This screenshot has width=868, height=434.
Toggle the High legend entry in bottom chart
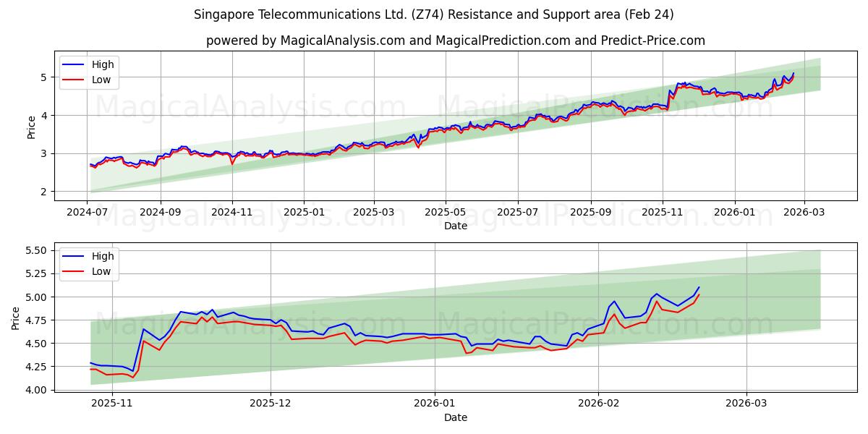coord(100,255)
